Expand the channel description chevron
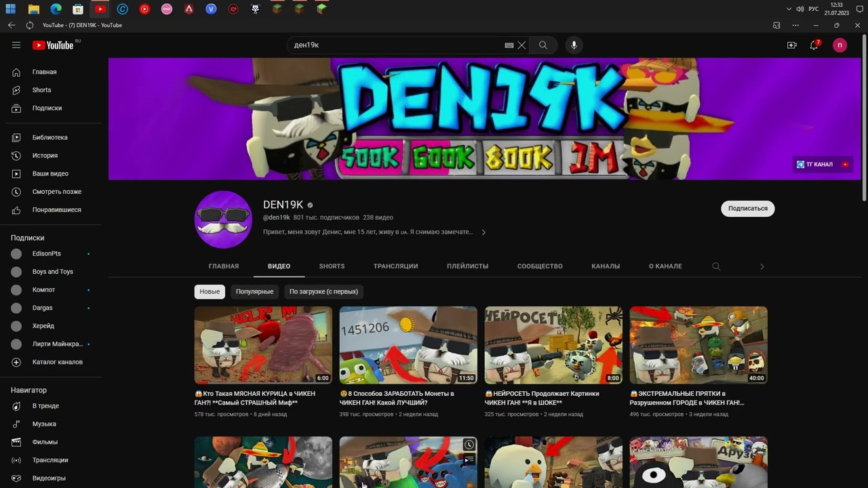868x488 pixels. [484, 232]
